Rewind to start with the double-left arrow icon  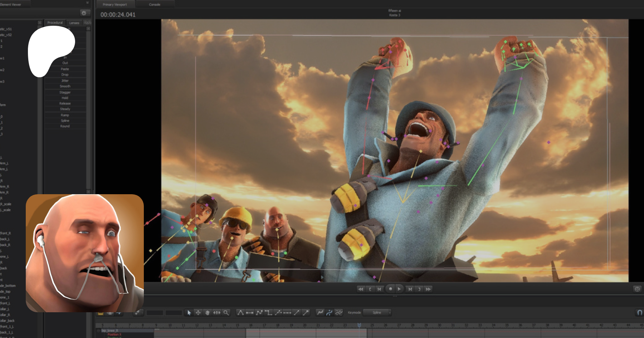(x=361, y=289)
